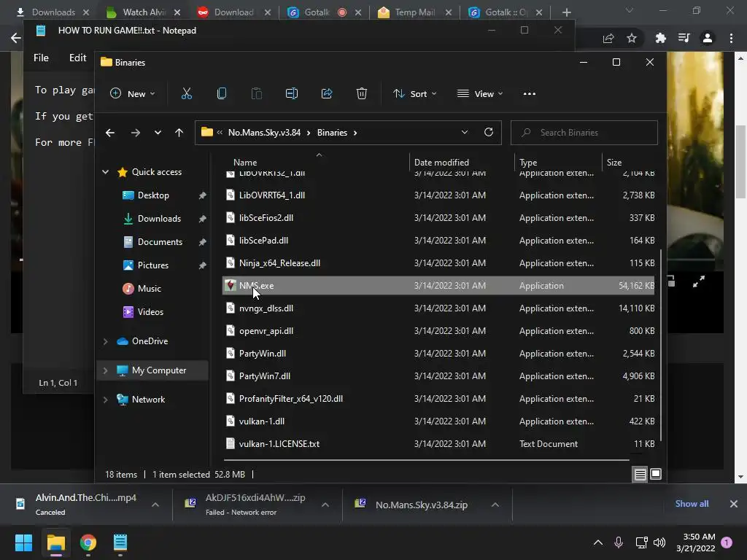747x560 pixels.
Task: Open the notification badge in the system tray
Action: [x=727, y=542]
